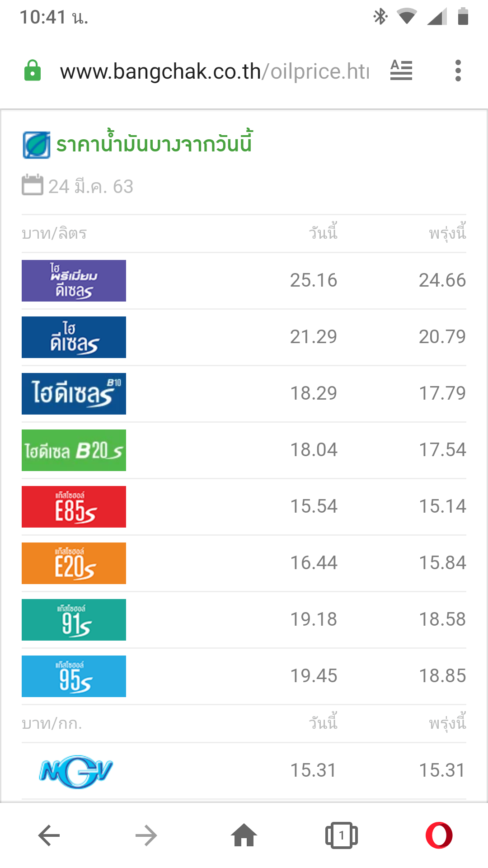Go forward with the right arrow
The width and height of the screenshot is (488, 868).
click(146, 835)
